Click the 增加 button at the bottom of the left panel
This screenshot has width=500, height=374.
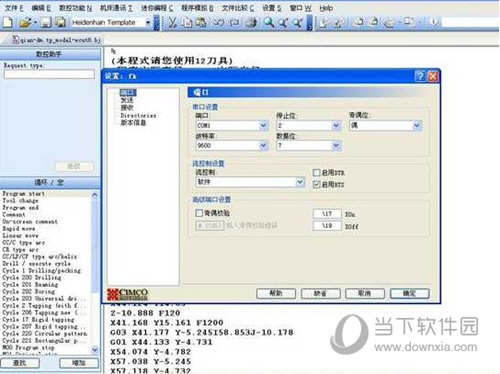79,363
